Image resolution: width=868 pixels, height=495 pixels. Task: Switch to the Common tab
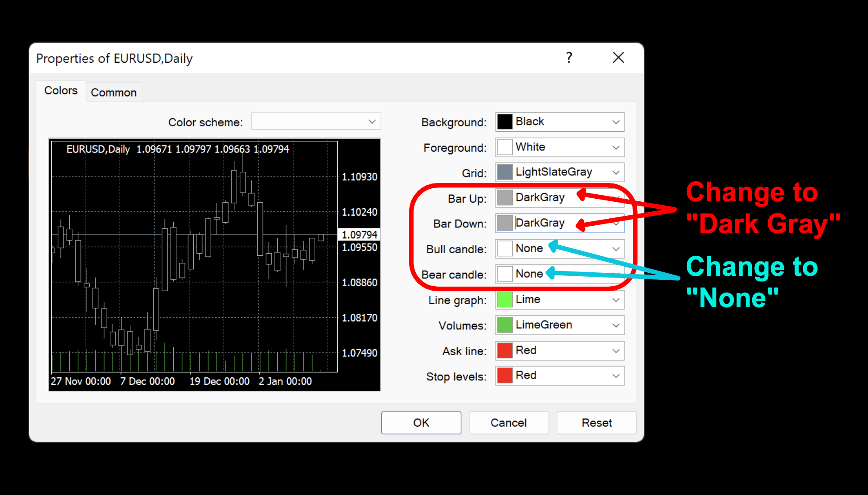(x=114, y=92)
